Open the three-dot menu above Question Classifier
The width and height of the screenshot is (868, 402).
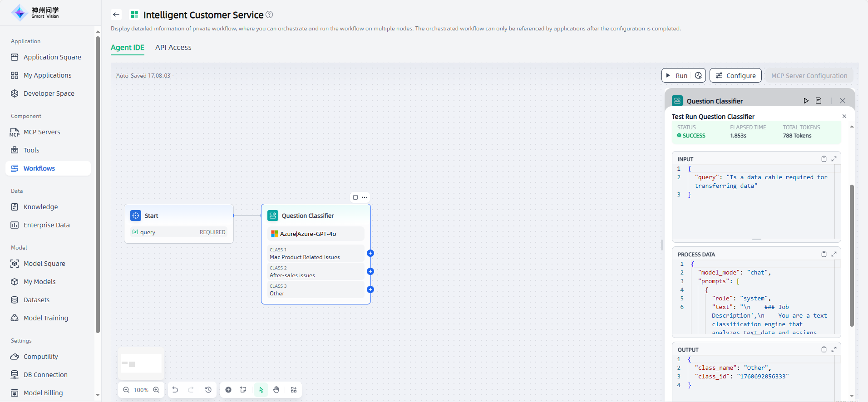click(x=365, y=197)
